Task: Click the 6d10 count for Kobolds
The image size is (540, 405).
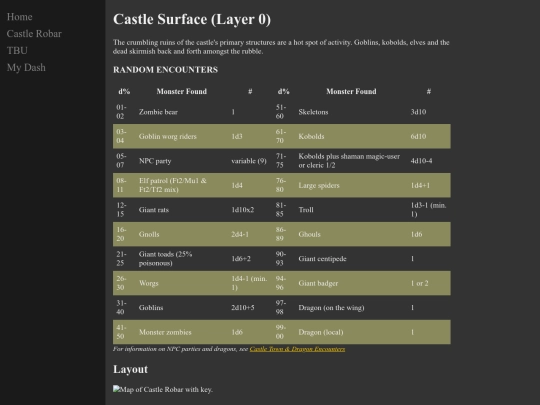Action: pyautogui.click(x=418, y=136)
